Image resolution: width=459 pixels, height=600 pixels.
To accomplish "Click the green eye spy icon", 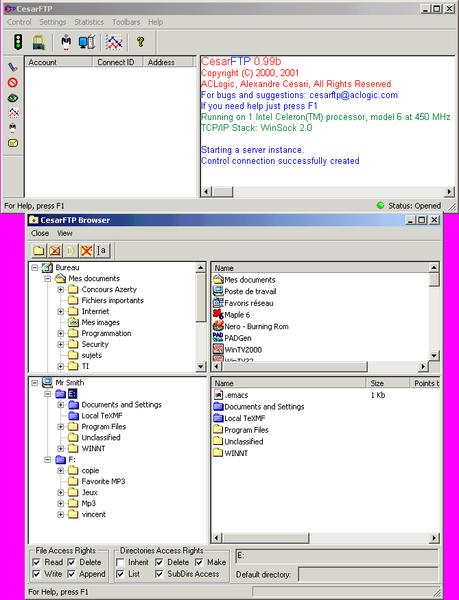I will pos(13,98).
